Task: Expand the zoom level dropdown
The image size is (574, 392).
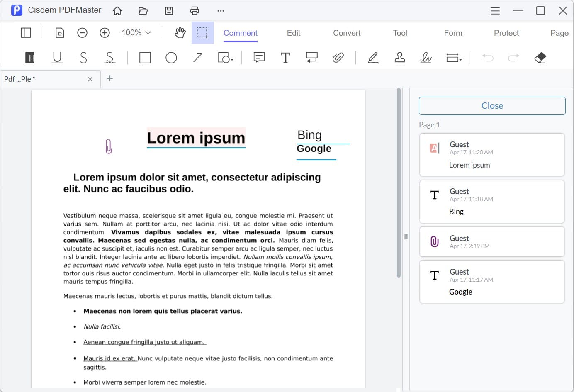Action: tap(136, 32)
